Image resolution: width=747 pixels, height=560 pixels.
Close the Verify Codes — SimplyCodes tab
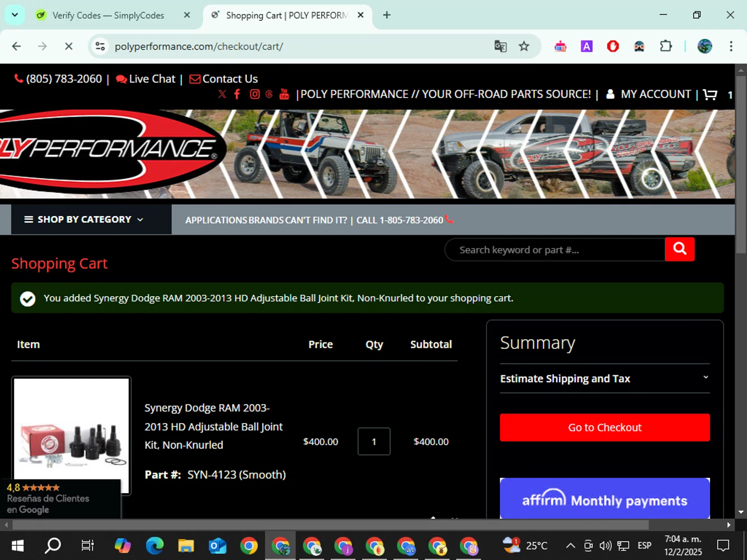tap(187, 15)
